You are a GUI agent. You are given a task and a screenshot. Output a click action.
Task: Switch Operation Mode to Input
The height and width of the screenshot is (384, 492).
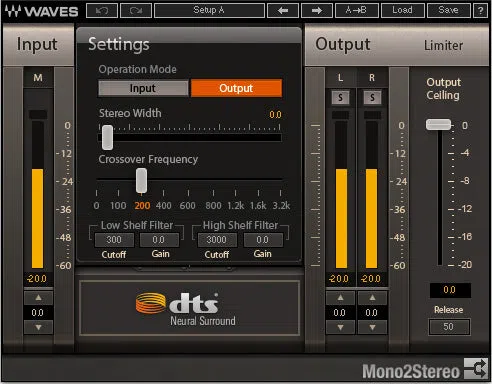pyautogui.click(x=143, y=88)
